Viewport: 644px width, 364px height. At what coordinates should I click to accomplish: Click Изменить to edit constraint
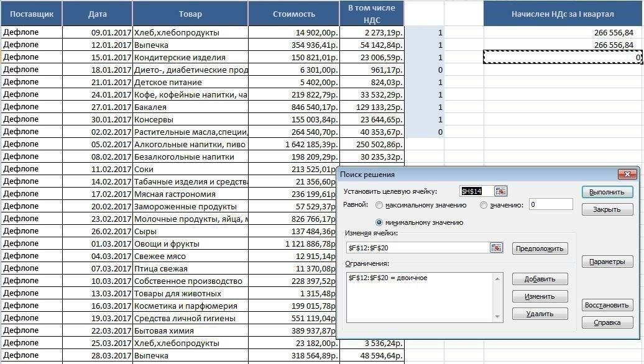pyautogui.click(x=540, y=296)
